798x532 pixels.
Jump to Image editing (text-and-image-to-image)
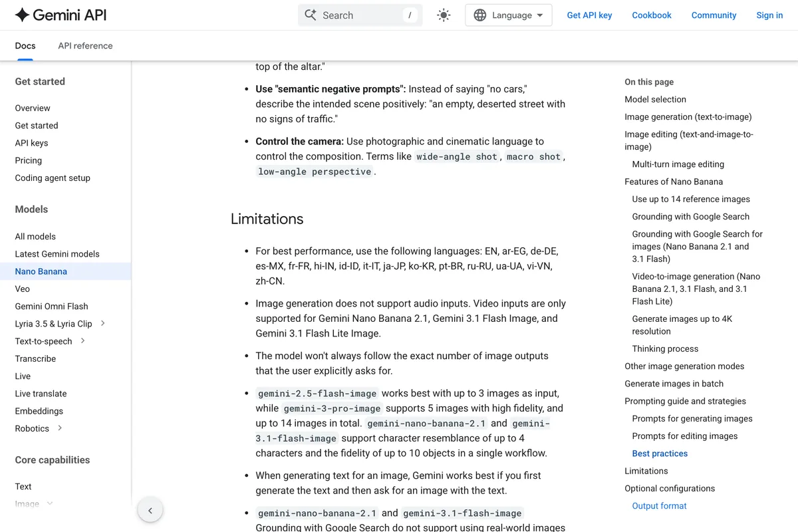tap(689, 140)
